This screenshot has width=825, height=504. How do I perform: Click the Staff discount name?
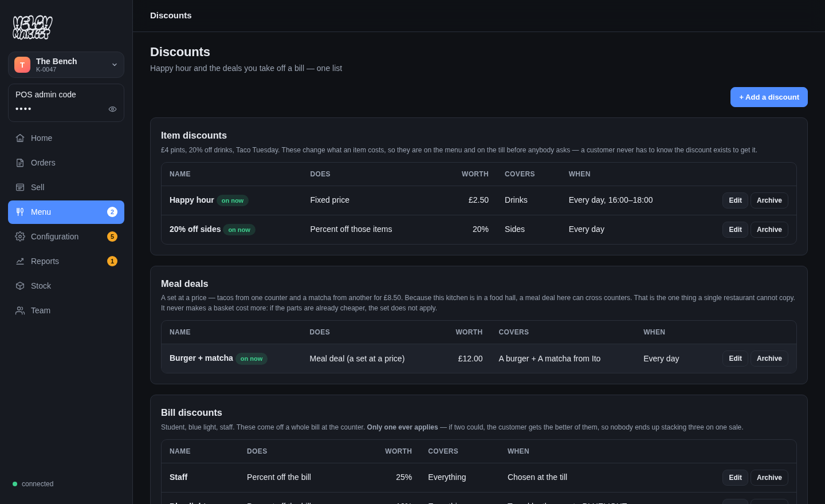[x=178, y=477]
